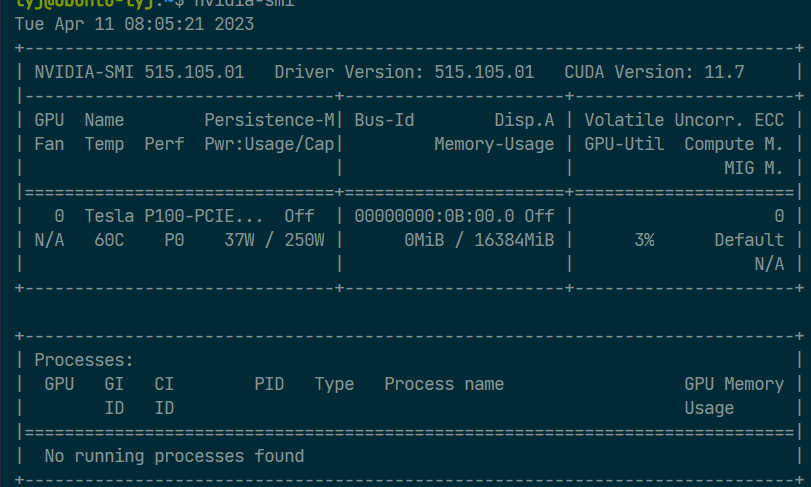This screenshot has width=811, height=487.
Task: Click the PID column header
Action: (x=269, y=384)
